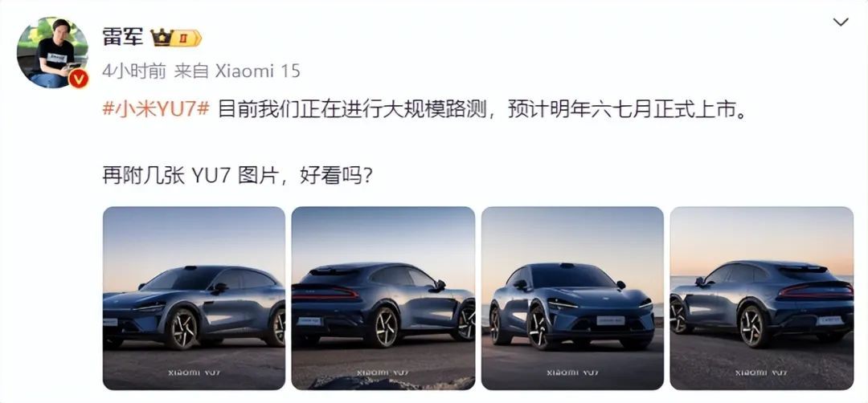Expand the post options chevron menu
Viewport: 868px width, 403px height.
pyautogui.click(x=841, y=22)
